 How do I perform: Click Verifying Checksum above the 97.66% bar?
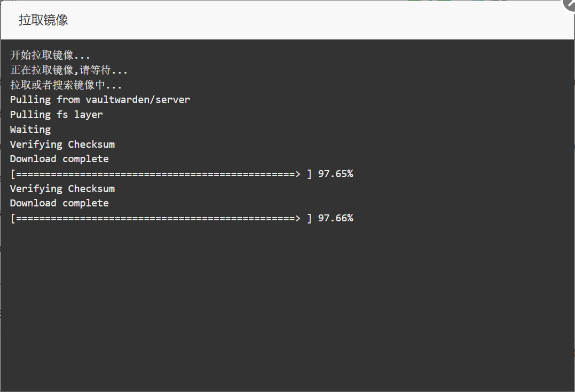[62, 189]
